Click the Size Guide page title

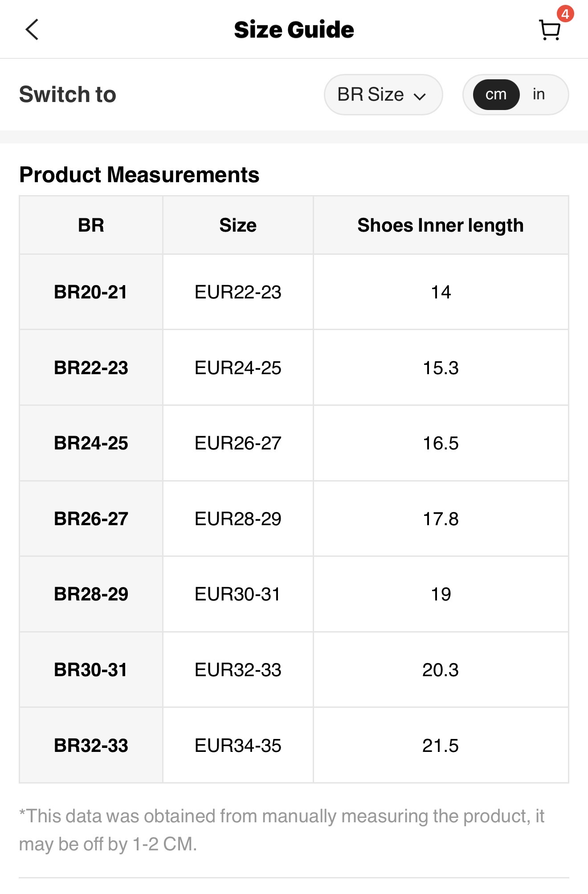294,30
